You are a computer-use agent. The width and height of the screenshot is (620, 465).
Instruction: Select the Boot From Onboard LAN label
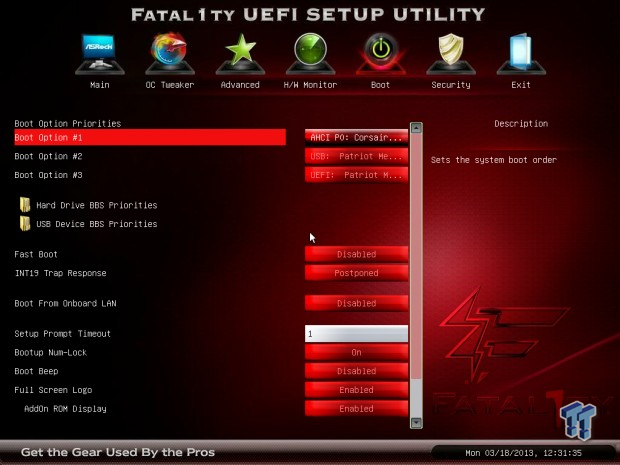pyautogui.click(x=65, y=303)
